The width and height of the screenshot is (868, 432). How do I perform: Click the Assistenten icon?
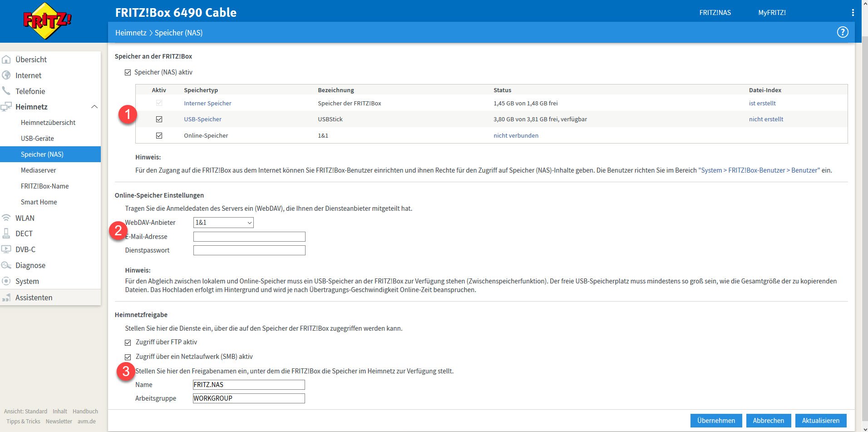(6, 298)
